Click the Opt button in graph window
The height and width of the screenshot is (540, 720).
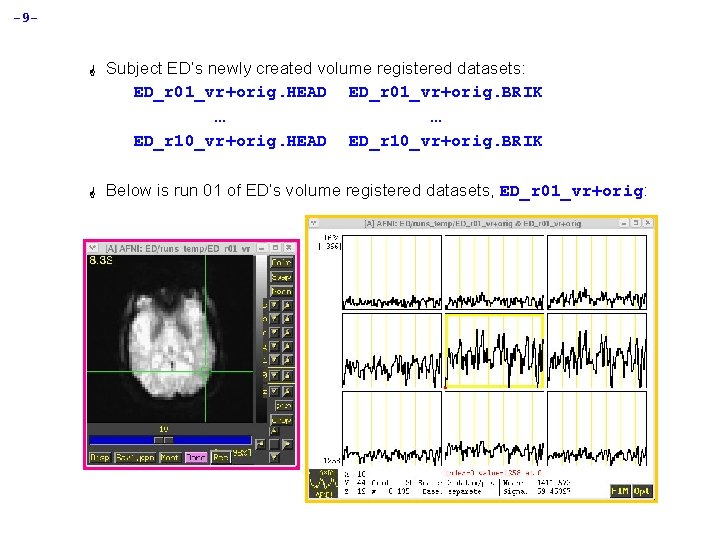point(641,491)
